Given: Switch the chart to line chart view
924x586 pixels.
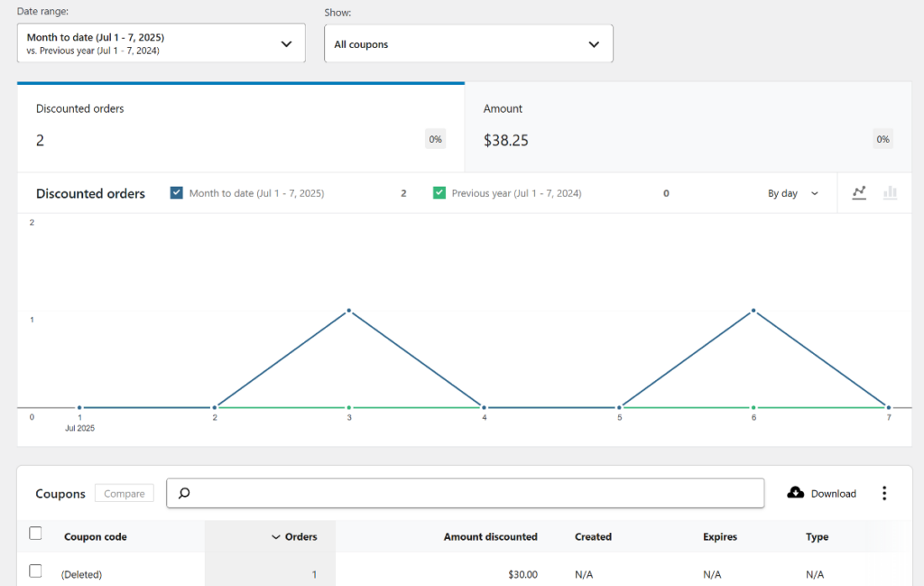Looking at the screenshot, I should [859, 192].
